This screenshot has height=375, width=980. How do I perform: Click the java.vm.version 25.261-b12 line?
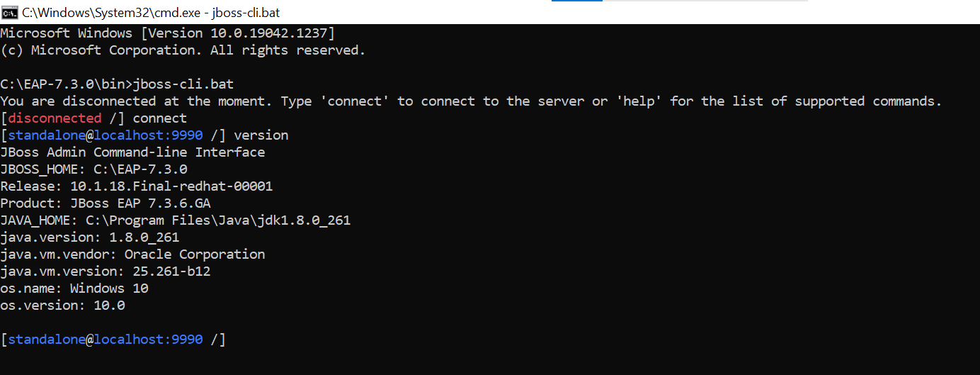tap(106, 272)
